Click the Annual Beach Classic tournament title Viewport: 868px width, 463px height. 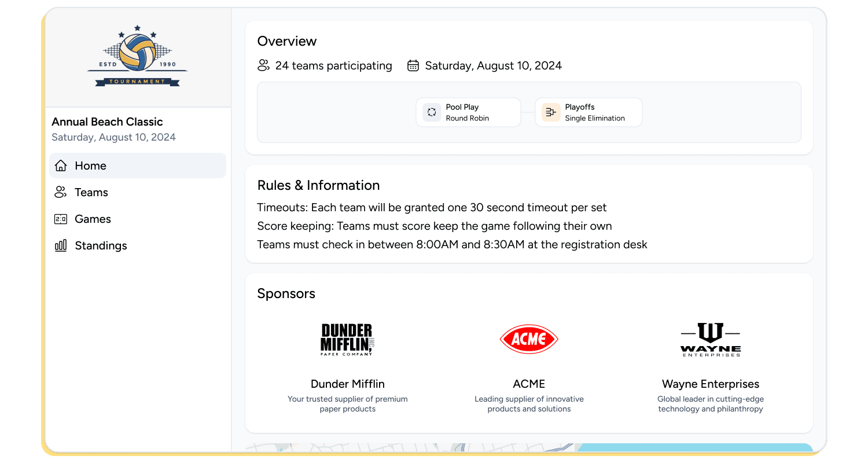(x=107, y=122)
